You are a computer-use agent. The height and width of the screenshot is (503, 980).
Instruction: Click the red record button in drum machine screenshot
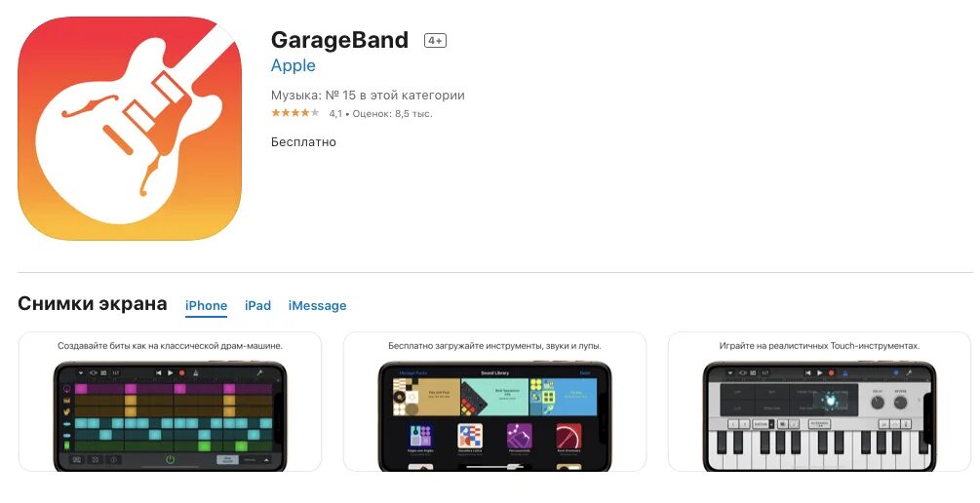pyautogui.click(x=182, y=373)
